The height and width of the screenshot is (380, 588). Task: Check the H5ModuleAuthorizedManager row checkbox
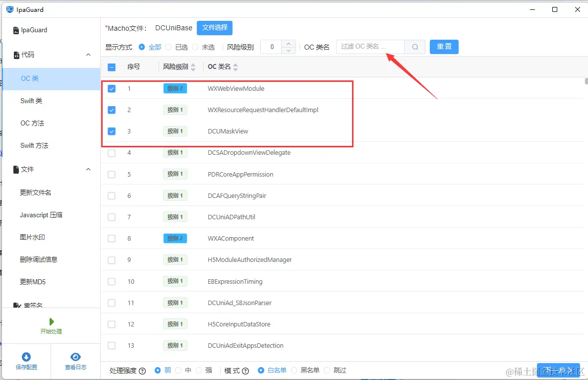(112, 260)
